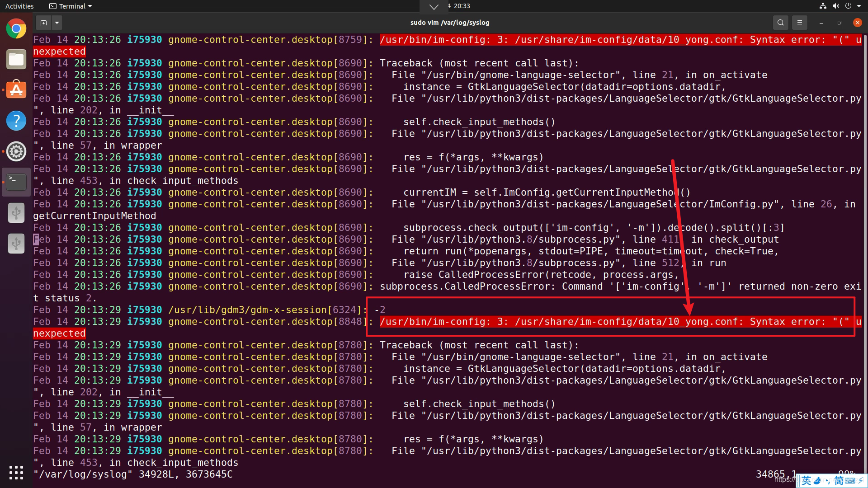Expand top bar notification chevron
868x488 pixels.
coord(434,7)
